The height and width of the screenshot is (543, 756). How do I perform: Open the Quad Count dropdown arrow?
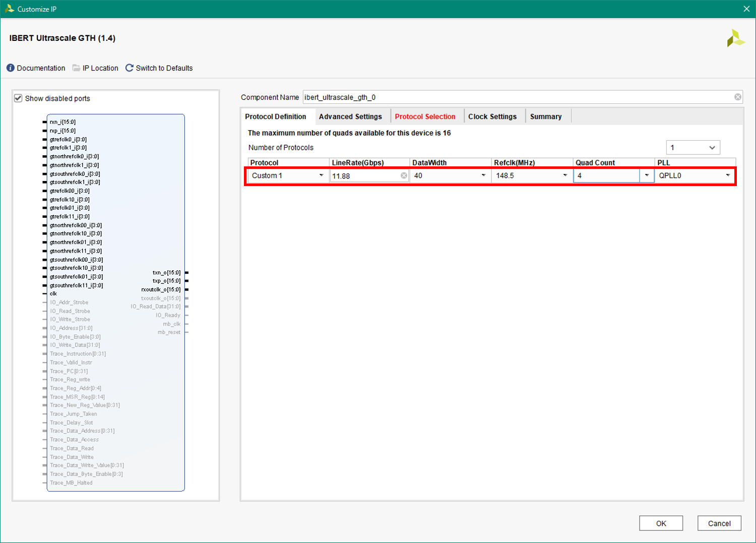click(x=647, y=175)
